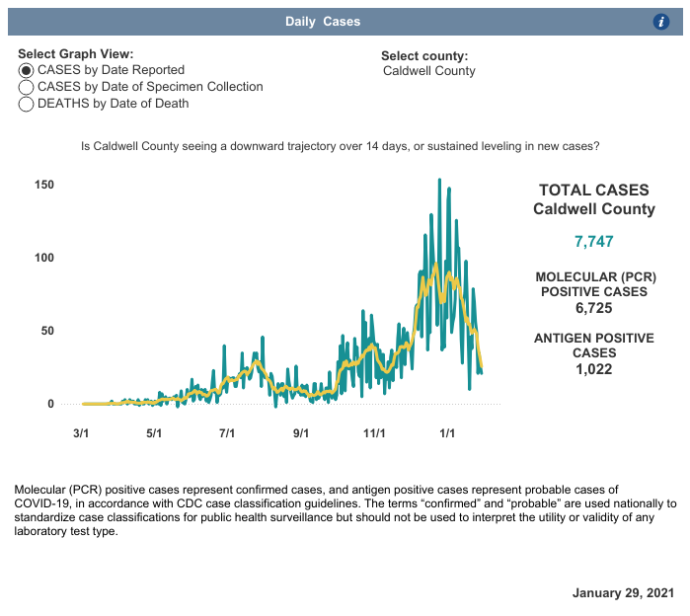Click the downward trajectory question text

click(340, 146)
